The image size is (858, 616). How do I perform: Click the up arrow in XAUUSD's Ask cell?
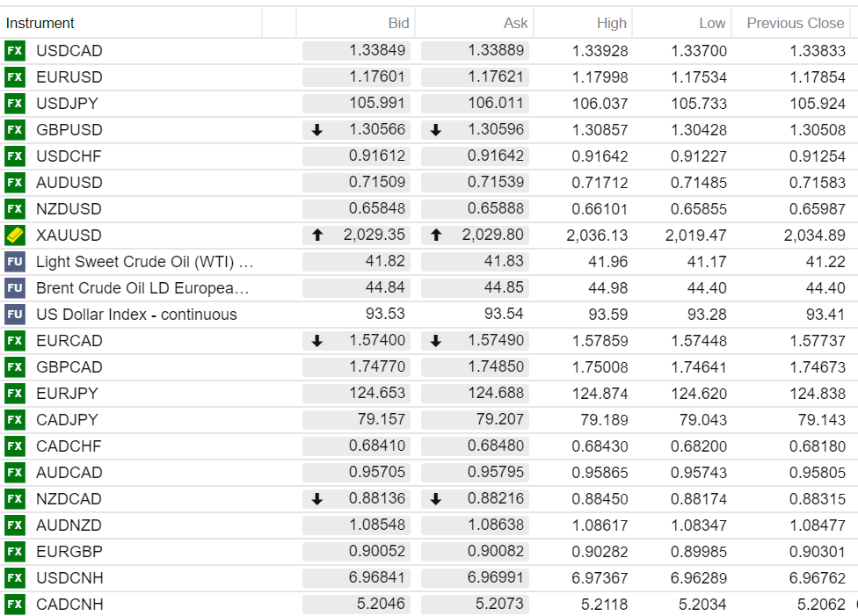pyautogui.click(x=436, y=236)
